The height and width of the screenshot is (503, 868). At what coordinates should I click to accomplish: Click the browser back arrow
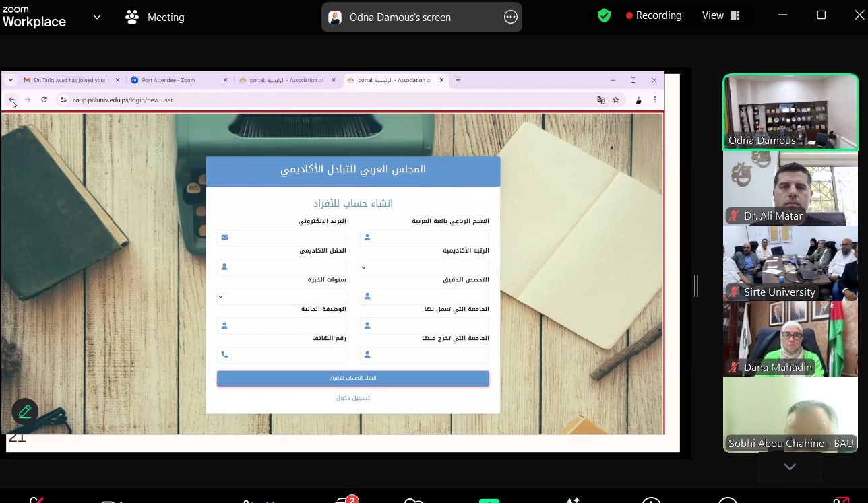[x=11, y=100]
